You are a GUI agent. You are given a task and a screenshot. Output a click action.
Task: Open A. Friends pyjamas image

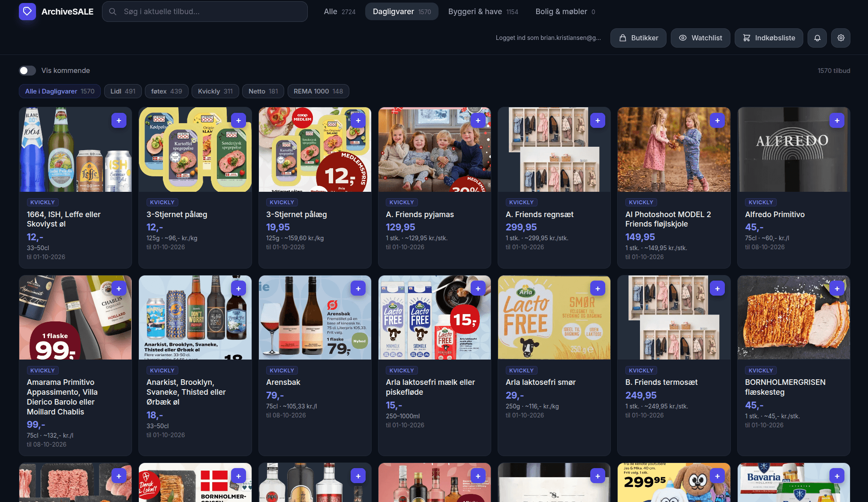[x=435, y=149]
